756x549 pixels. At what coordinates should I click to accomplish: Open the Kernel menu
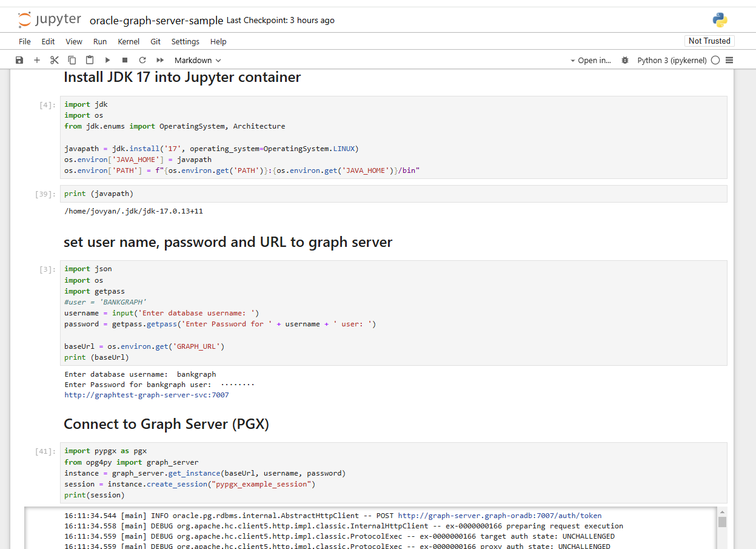click(x=129, y=41)
